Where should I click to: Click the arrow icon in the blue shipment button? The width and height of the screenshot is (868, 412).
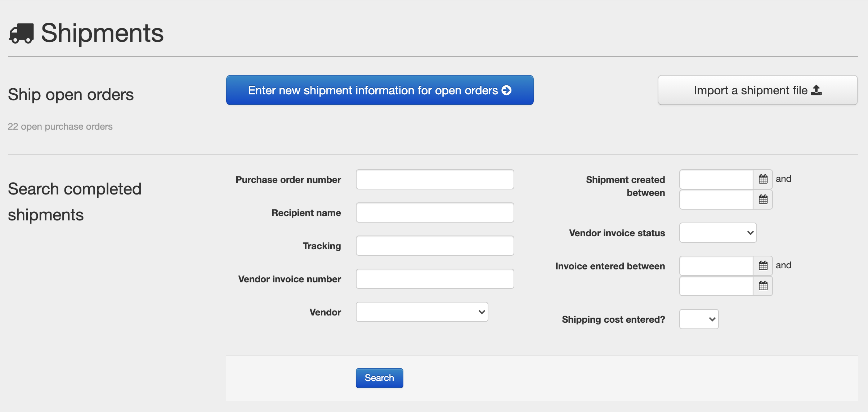pos(507,90)
